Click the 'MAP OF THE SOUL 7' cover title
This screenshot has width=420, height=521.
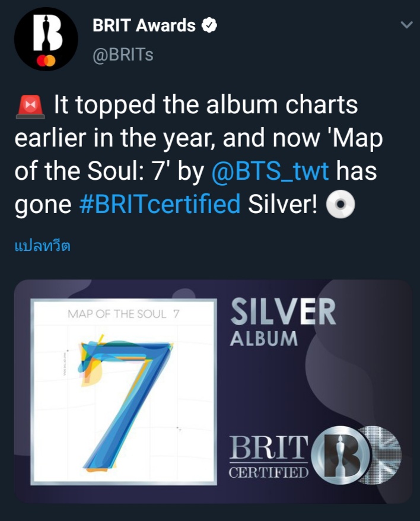[x=123, y=314]
